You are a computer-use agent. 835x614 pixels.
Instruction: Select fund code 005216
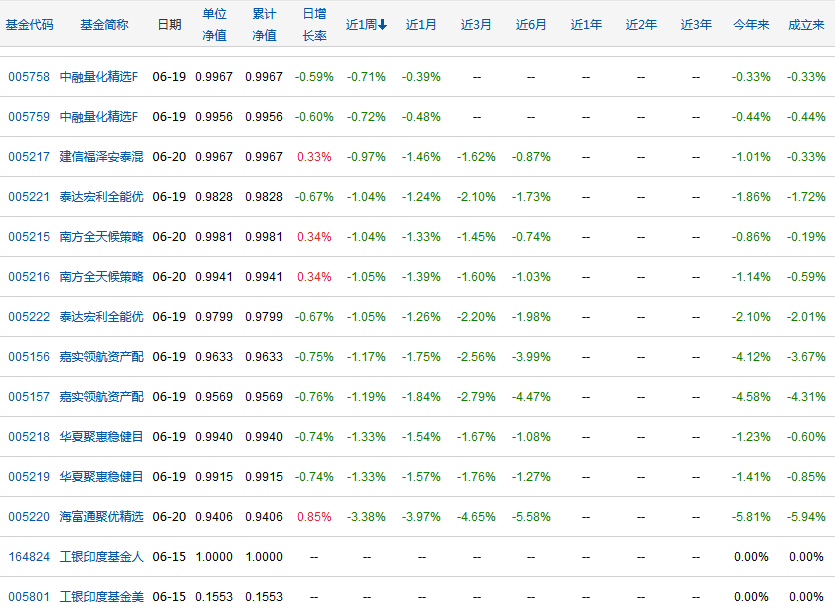pos(29,277)
